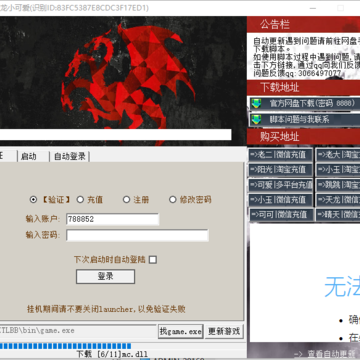Click the game.exe path text field

pos(78,331)
